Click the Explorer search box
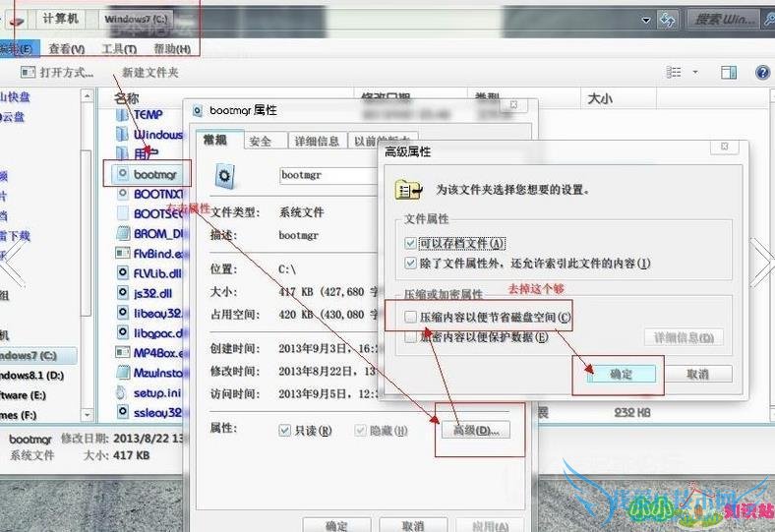 [725, 20]
